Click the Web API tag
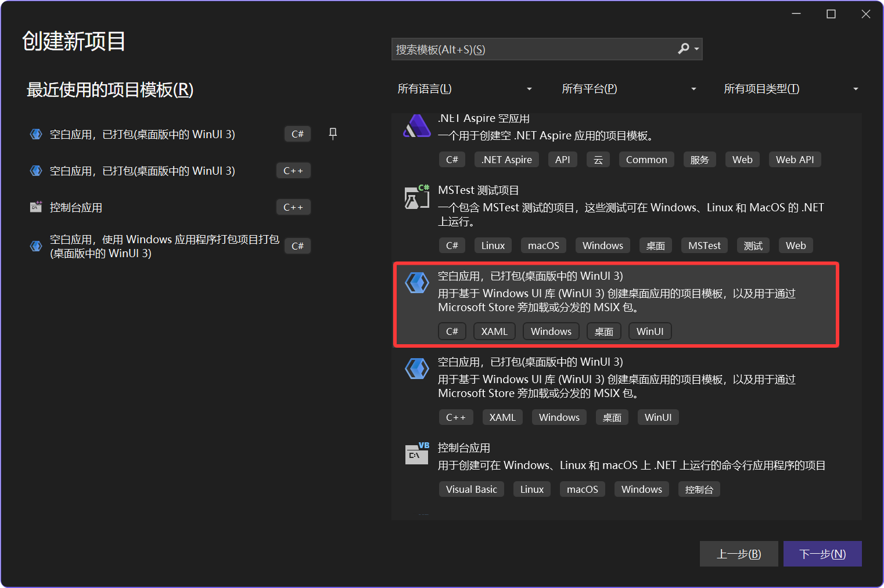This screenshot has height=588, width=884. pyautogui.click(x=795, y=160)
